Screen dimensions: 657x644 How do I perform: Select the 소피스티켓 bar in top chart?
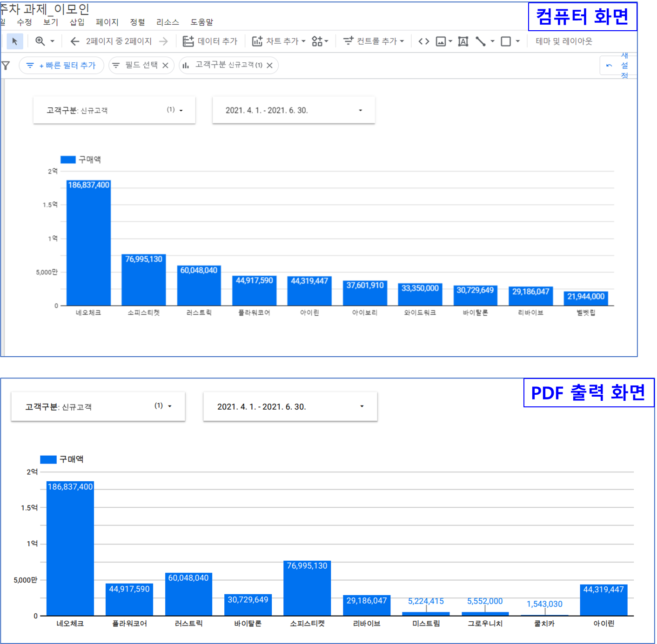click(x=144, y=280)
